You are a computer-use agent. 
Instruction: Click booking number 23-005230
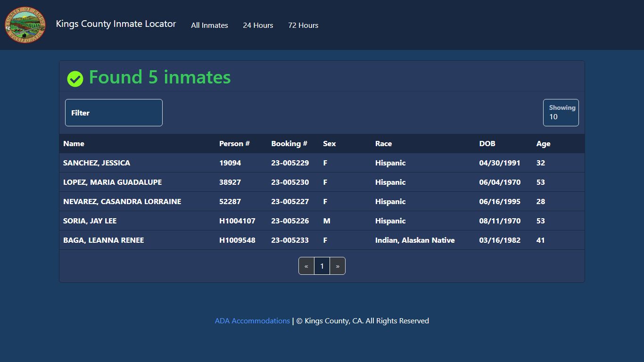click(290, 182)
